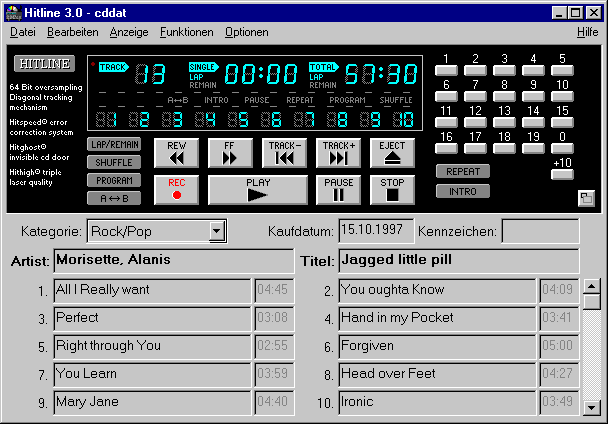Start playback with the PLAY button
The width and height of the screenshot is (608, 424).
pos(258,190)
